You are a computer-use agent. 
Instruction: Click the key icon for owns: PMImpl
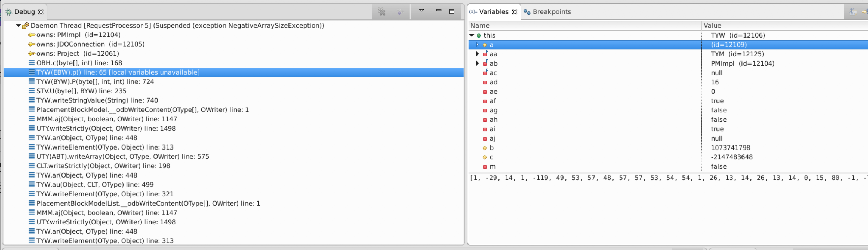point(32,35)
